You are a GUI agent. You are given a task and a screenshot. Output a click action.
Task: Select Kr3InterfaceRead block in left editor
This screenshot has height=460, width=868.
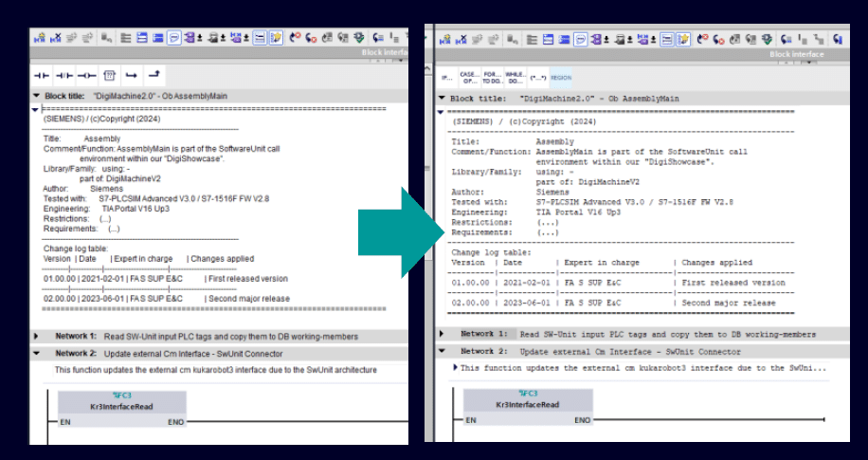pyautogui.click(x=122, y=402)
